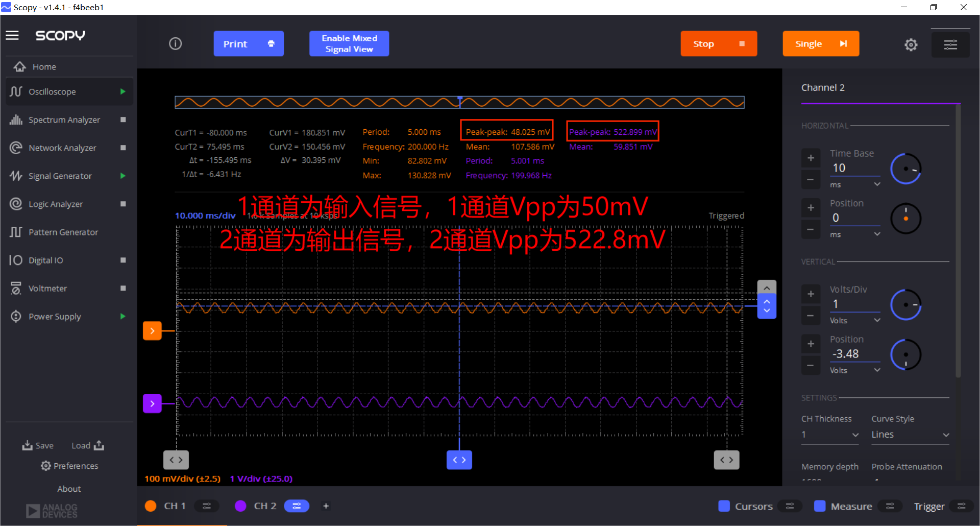Image resolution: width=980 pixels, height=526 pixels.
Task: Open Logic Analyzer instrument
Action: 56,204
